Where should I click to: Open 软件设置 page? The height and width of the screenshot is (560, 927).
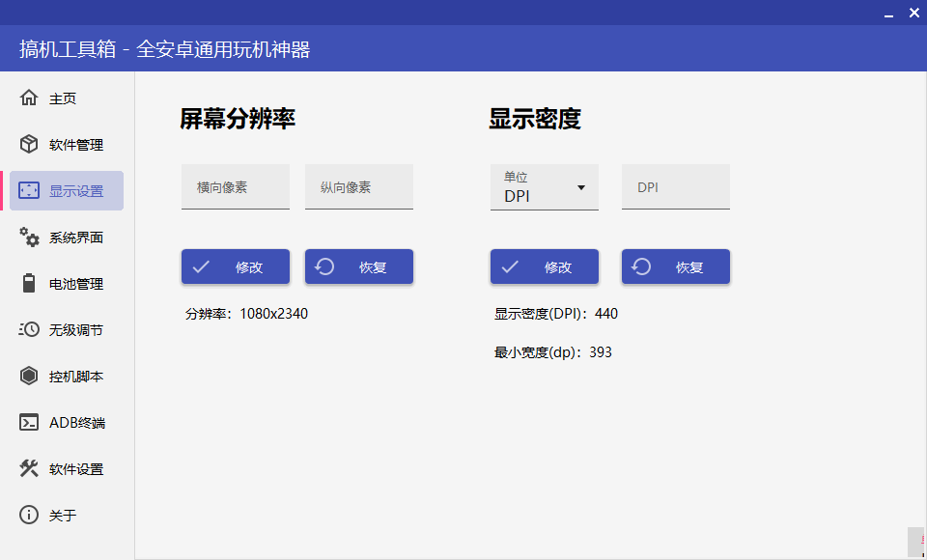click(67, 468)
